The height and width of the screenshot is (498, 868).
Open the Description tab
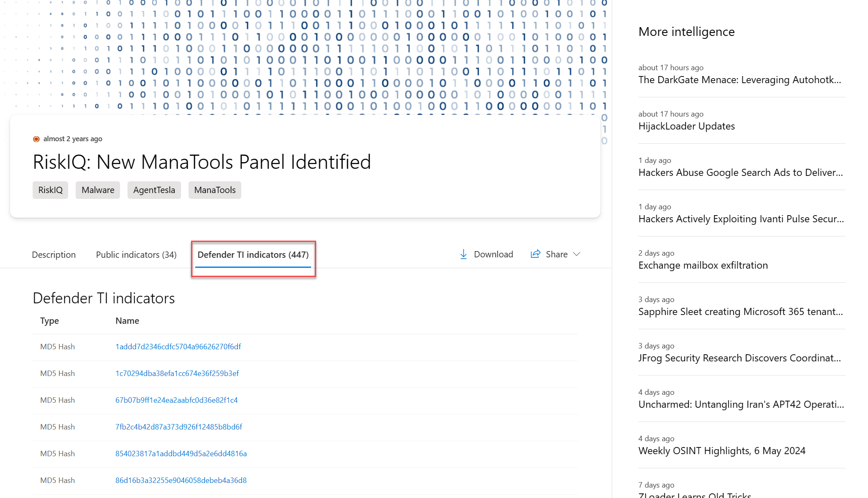tap(54, 254)
